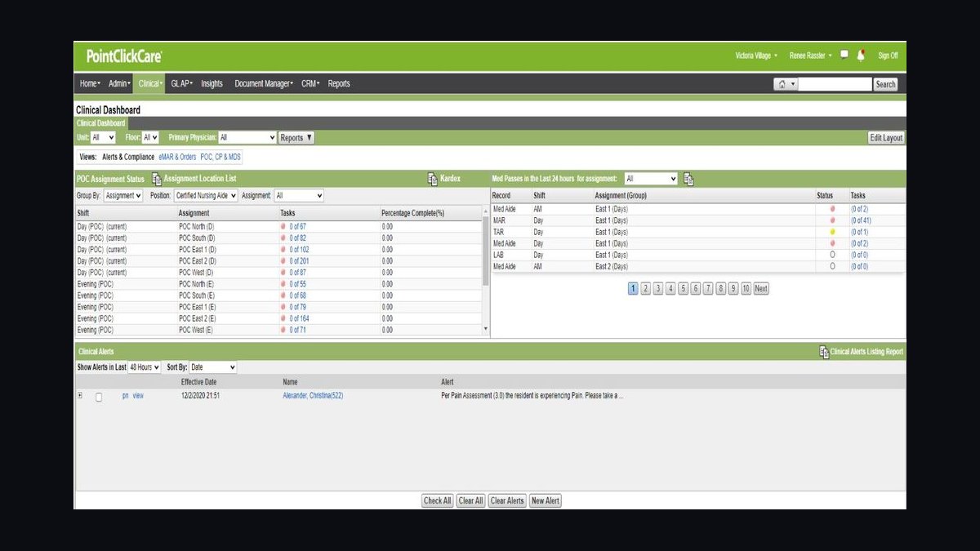Viewport: 980px width, 551px height.
Task: Tick the checkbox for Alexander, Christina alert
Action: pyautogui.click(x=99, y=397)
